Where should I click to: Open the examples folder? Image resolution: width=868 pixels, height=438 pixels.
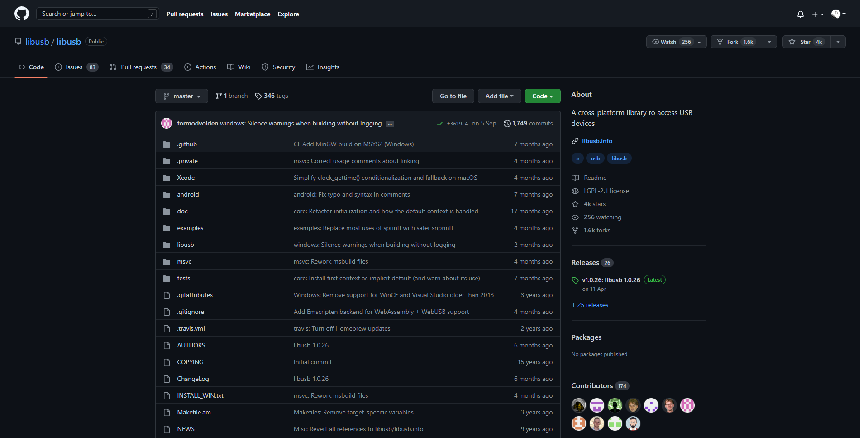[x=190, y=228]
